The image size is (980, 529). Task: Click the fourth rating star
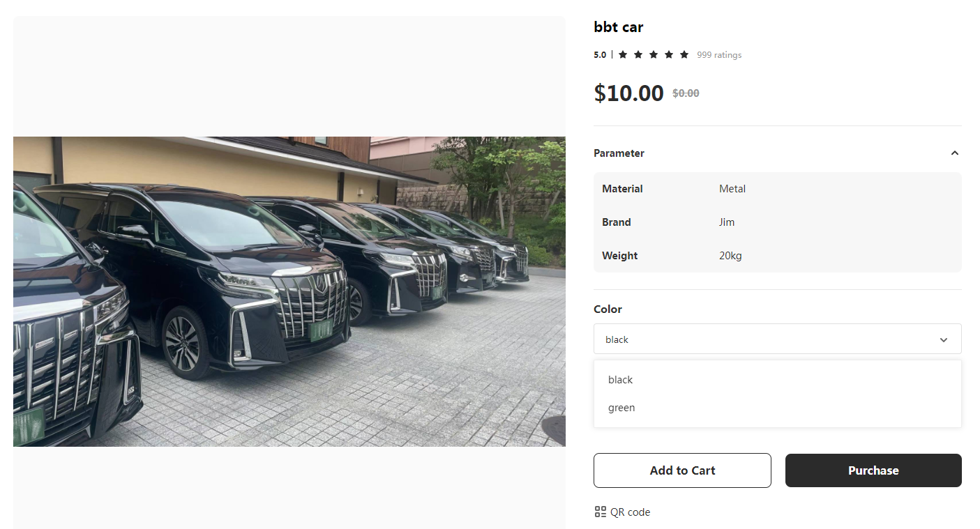click(x=669, y=54)
